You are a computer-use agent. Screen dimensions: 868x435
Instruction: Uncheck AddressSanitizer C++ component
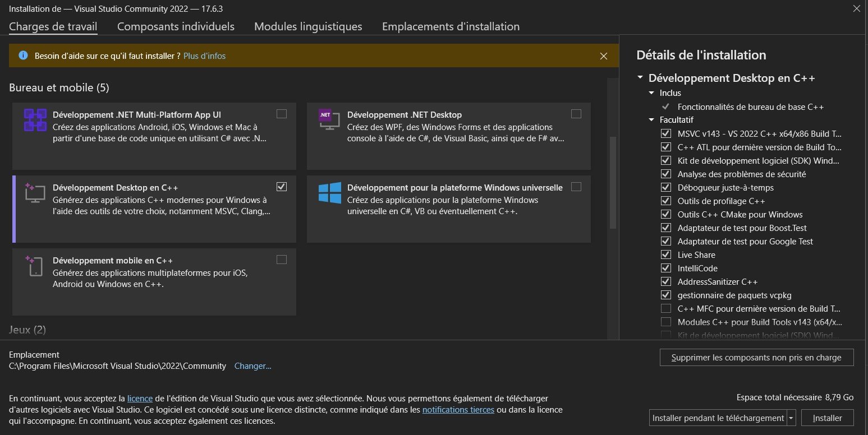666,281
